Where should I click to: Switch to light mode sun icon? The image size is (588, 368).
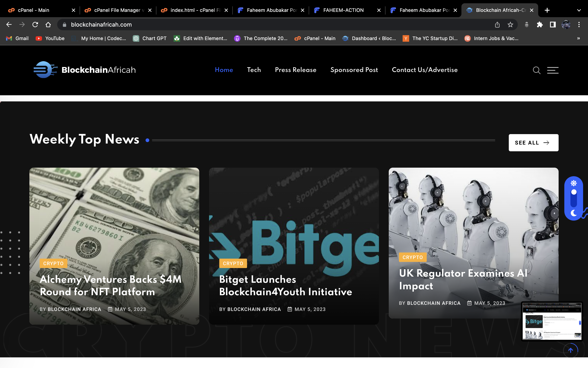coord(574,183)
